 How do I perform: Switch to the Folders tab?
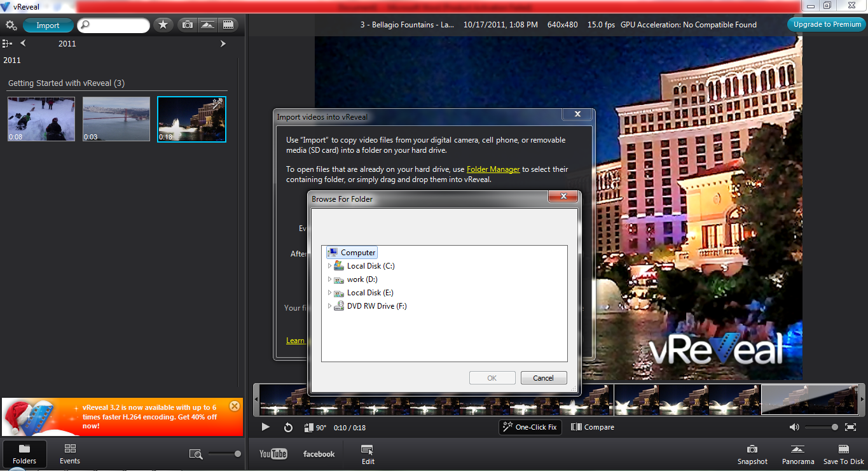25,454
